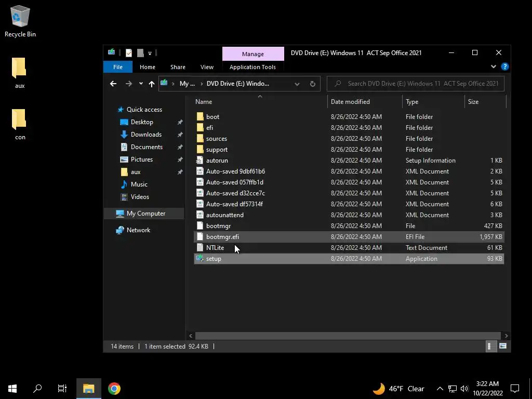Sort by the Name column header
Screen dimensions: 532x399
[204, 101]
